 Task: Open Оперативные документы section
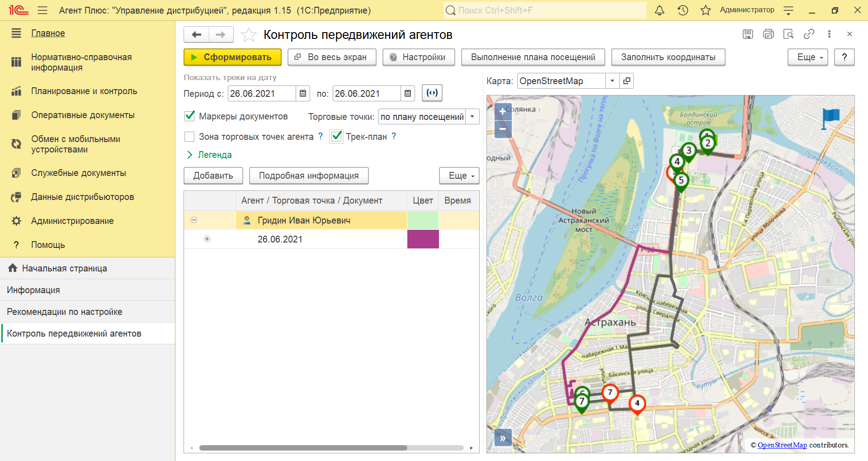[83, 115]
